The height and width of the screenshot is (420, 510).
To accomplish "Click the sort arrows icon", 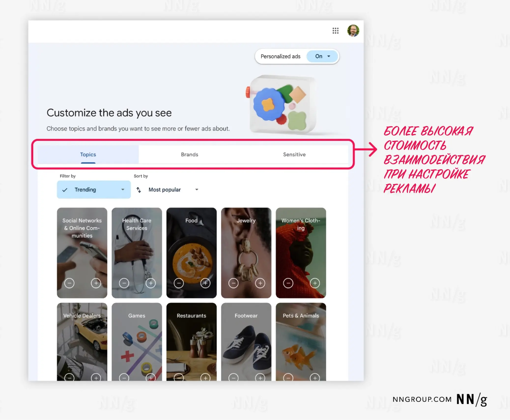I will point(139,190).
